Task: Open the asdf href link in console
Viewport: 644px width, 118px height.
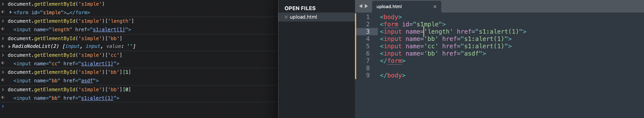Action: point(87,81)
